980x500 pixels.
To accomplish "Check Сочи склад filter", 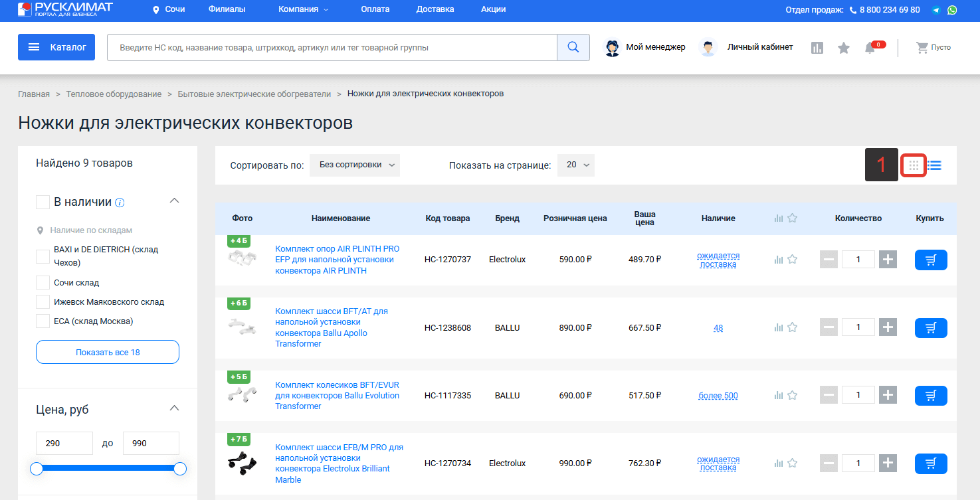I will (x=43, y=282).
